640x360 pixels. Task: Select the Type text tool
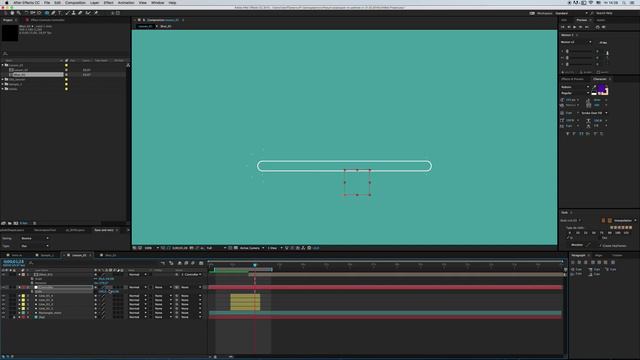tap(60, 13)
